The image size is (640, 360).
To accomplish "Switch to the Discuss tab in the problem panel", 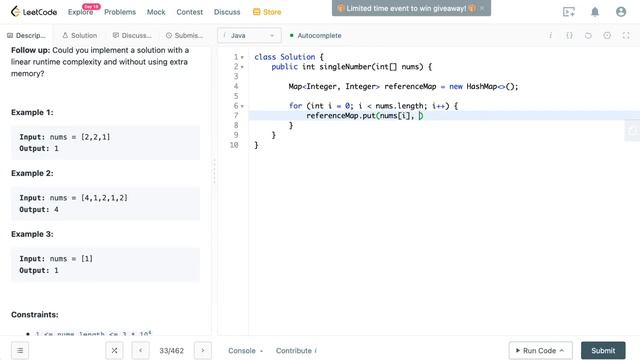I will (x=132, y=36).
